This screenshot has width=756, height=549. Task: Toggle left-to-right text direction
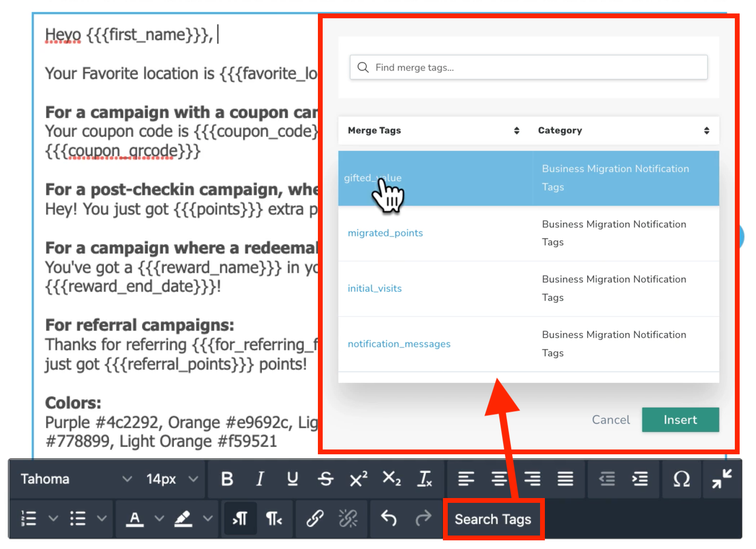tap(240, 518)
